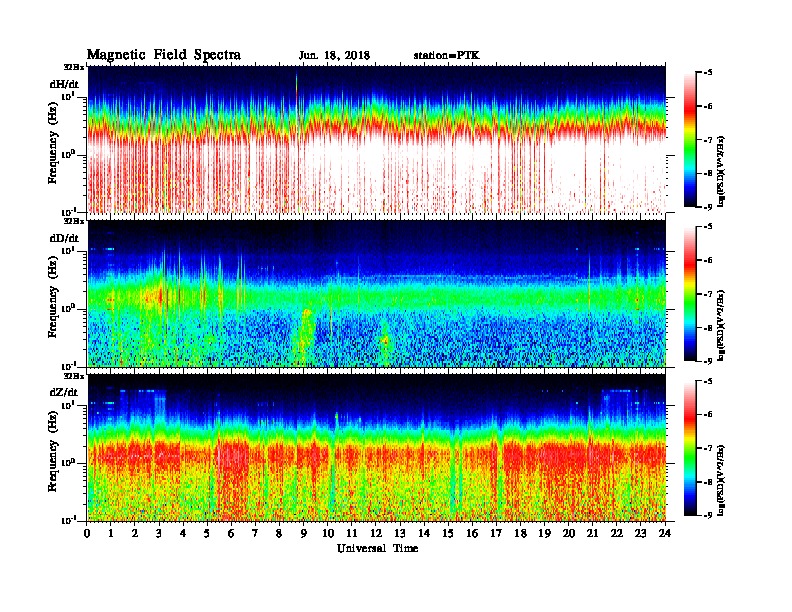Click hour tick label "19" on time axis
This screenshot has width=792, height=612.
[544, 533]
